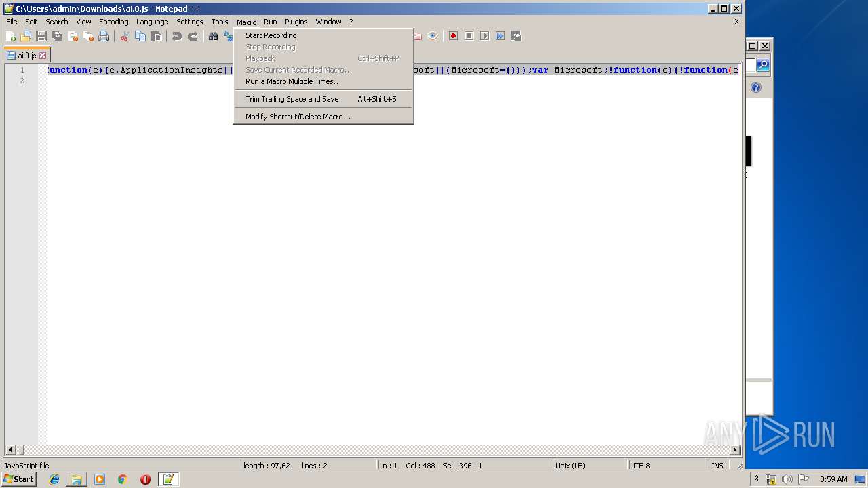
Task: Click the length : 97,621 status field
Action: tap(309, 466)
